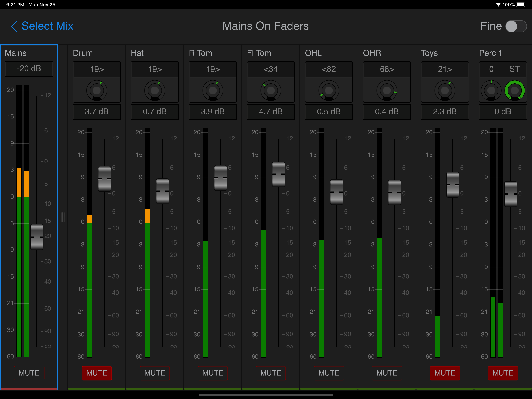532x399 pixels.
Task: Tap the back chevron beside Select Mix
Action: click(x=14, y=26)
